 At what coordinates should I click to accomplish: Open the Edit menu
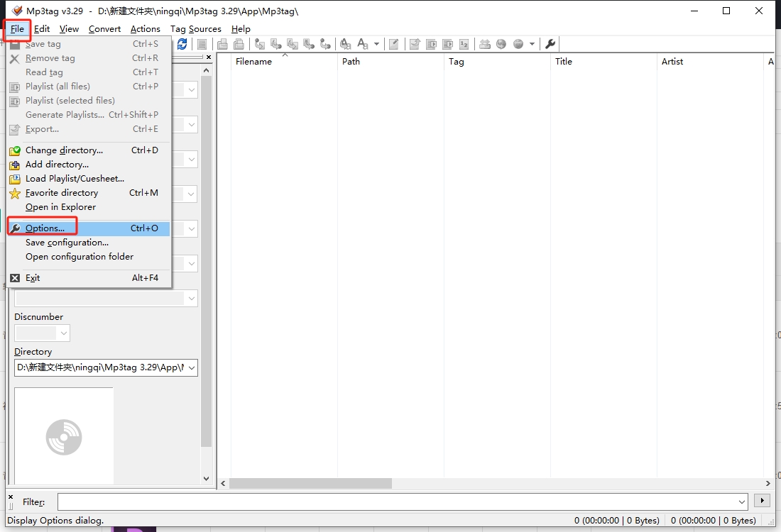(x=42, y=29)
